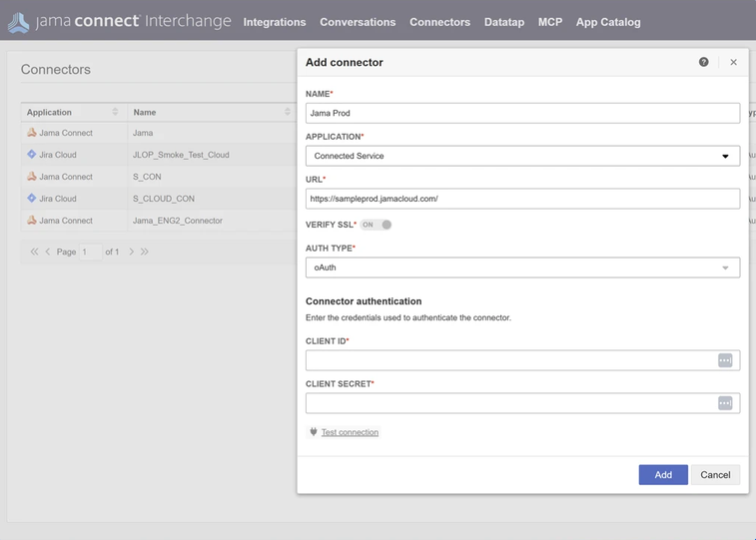Go to next page of connectors
The height and width of the screenshot is (540, 756).
[x=131, y=252]
